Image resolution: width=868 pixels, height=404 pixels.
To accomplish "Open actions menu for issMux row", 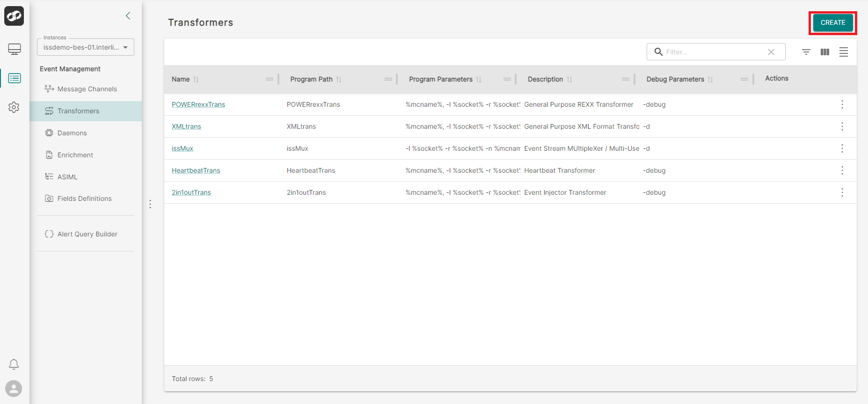I will [842, 148].
